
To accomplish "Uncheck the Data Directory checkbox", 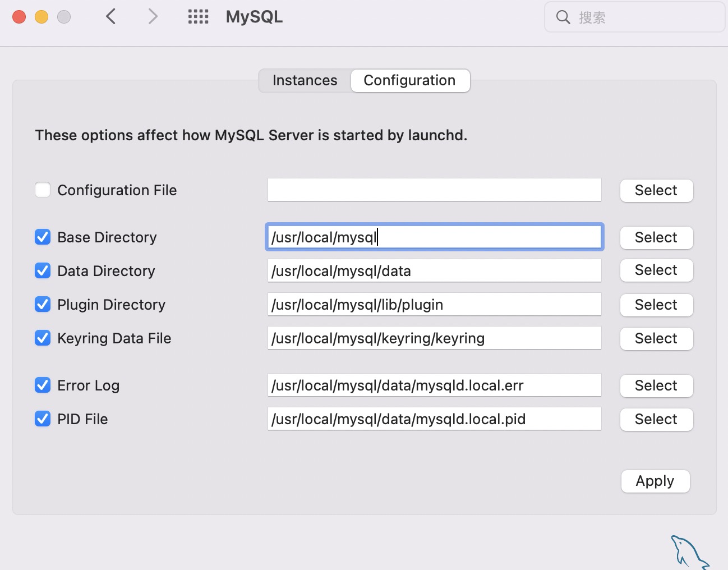I will click(43, 270).
